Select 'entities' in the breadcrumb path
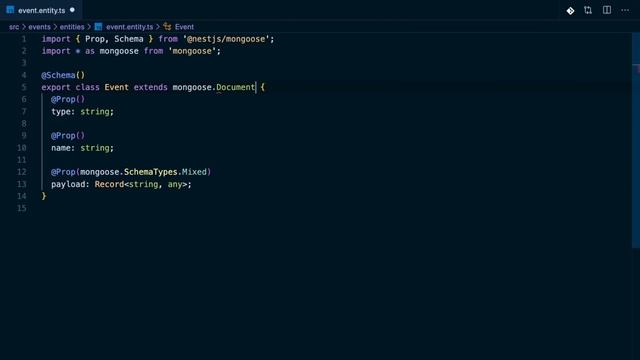Viewport: 640px width, 360px height. pyautogui.click(x=72, y=27)
